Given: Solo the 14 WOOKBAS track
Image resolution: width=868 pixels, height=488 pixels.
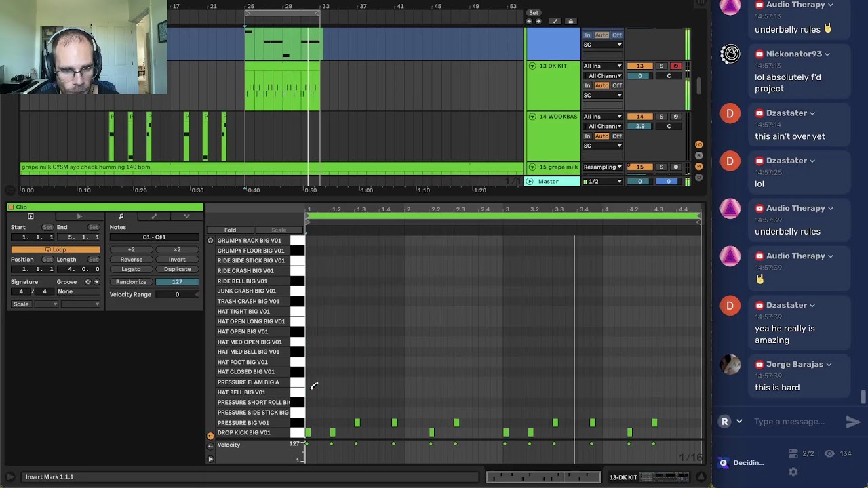Looking at the screenshot, I should tap(661, 117).
